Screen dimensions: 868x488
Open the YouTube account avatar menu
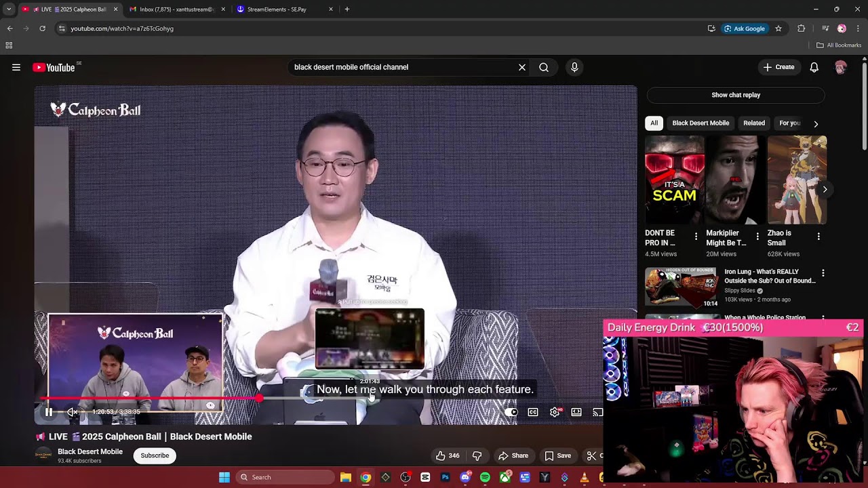pyautogui.click(x=841, y=67)
